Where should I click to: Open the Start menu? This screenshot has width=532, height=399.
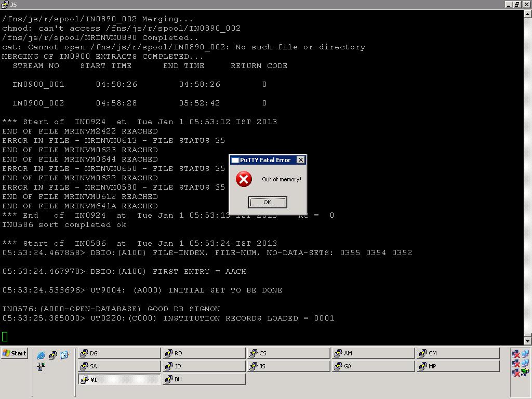14,353
